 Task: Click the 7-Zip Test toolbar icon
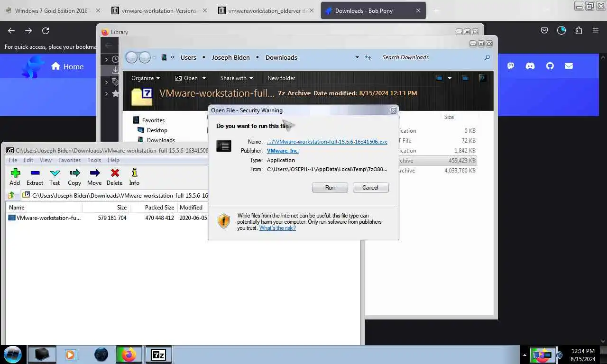pos(55,173)
